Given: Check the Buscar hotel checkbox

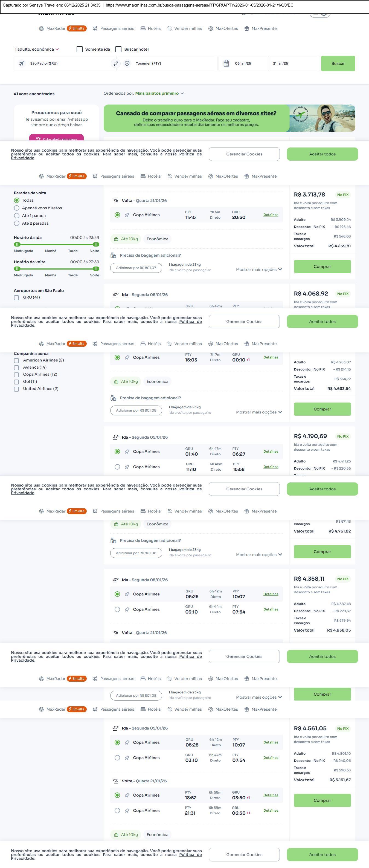Looking at the screenshot, I should (118, 49).
